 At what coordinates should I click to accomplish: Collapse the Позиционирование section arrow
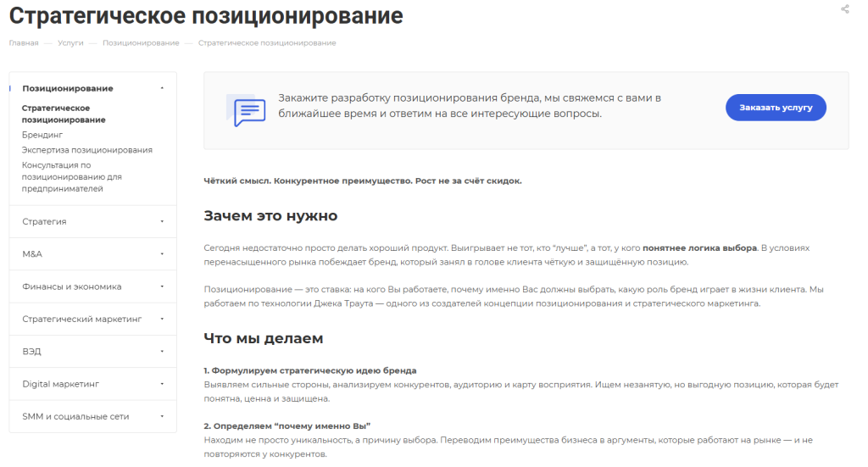coord(162,88)
